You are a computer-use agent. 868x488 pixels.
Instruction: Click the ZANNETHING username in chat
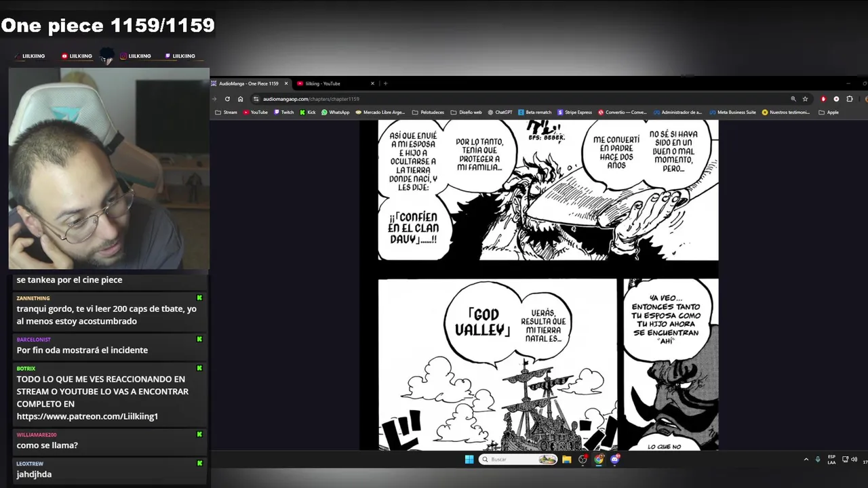[x=33, y=298]
